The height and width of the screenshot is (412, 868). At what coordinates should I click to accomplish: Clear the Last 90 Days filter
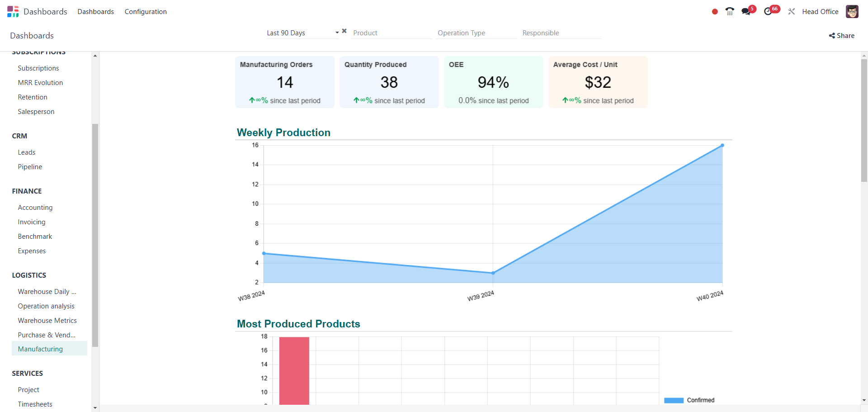[344, 31]
